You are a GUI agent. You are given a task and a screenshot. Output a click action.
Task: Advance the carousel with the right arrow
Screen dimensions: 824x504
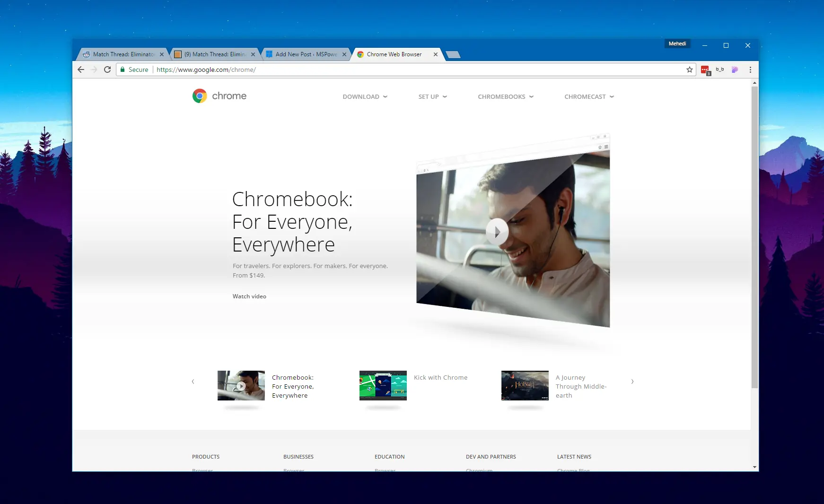[x=632, y=382]
